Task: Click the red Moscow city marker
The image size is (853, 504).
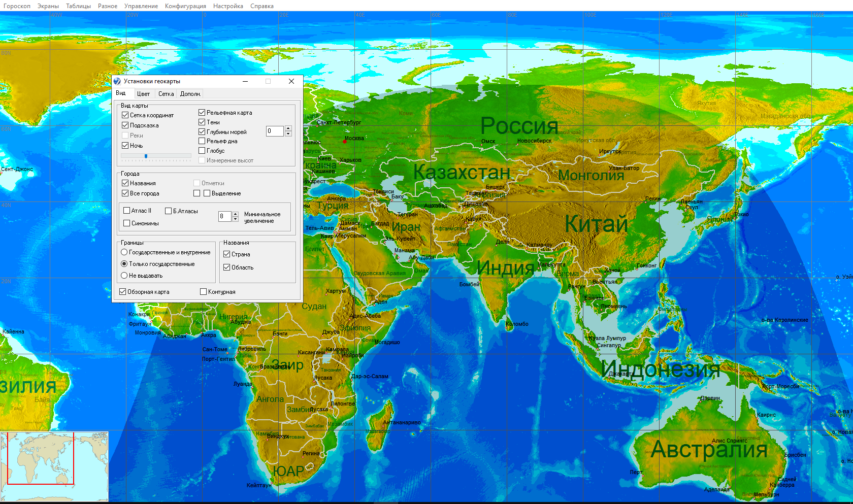Action: (x=345, y=142)
